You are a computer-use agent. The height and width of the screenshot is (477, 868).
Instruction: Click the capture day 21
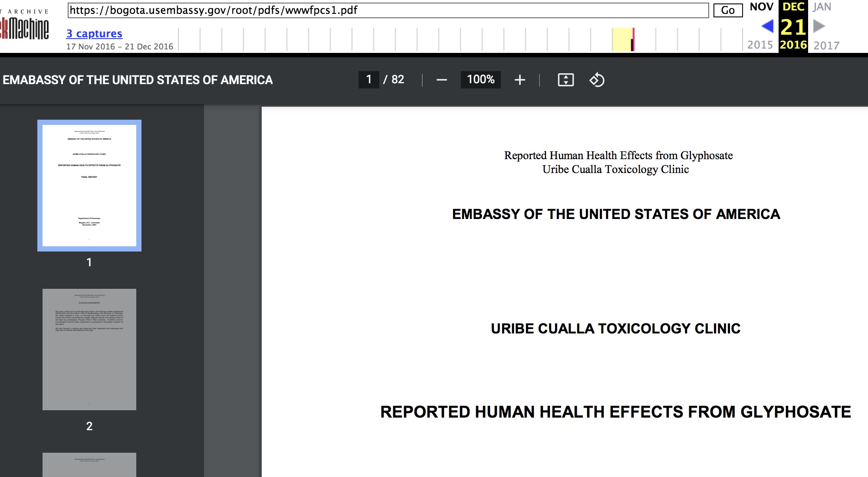793,27
